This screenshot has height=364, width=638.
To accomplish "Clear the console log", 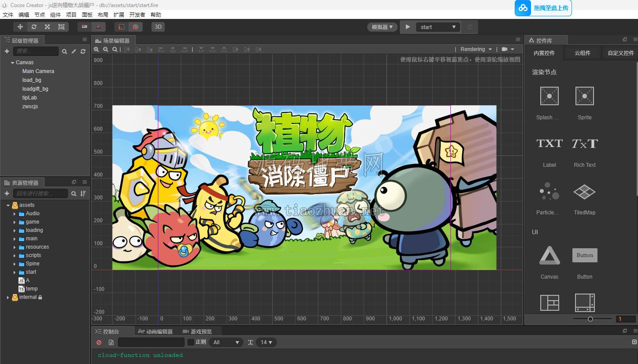I will pos(99,342).
